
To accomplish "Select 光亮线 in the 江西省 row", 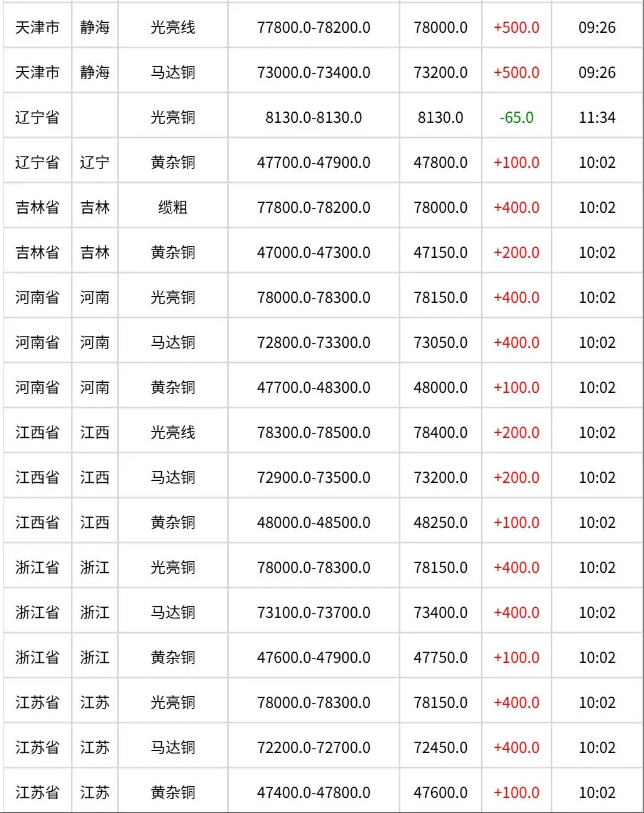I will [x=173, y=432].
